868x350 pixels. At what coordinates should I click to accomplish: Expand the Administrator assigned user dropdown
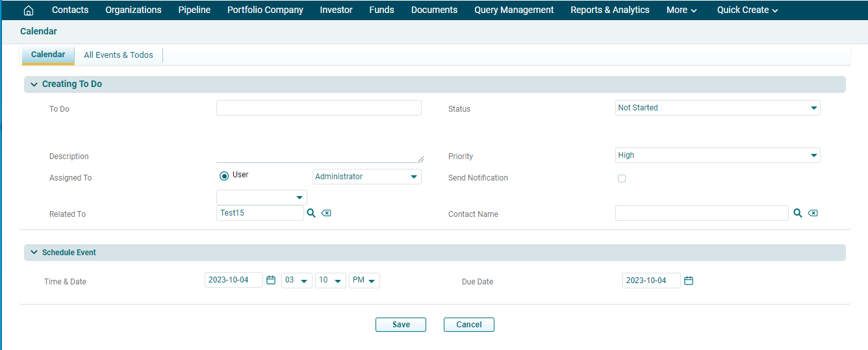[366, 177]
